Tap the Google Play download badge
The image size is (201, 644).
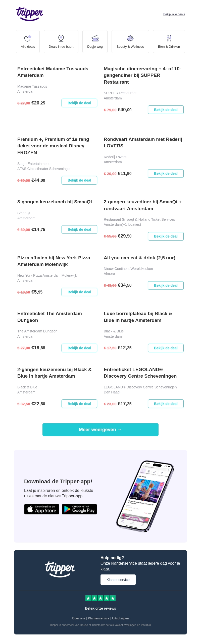(x=79, y=509)
